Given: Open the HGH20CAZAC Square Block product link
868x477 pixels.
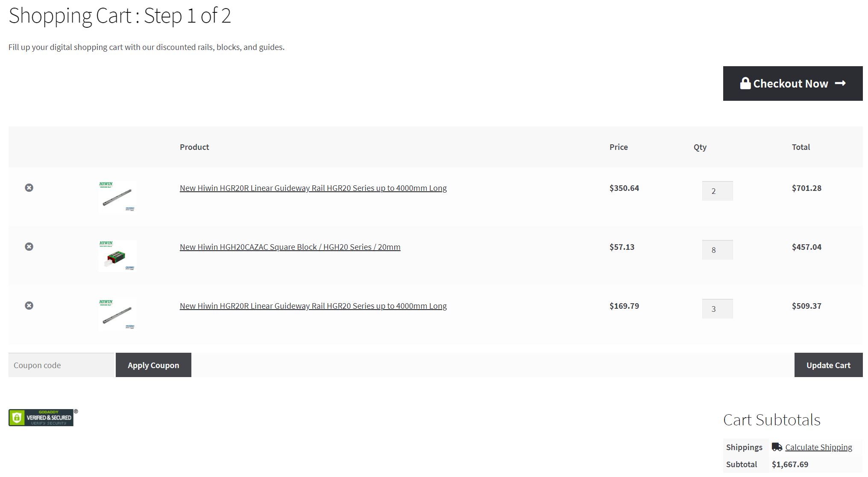Looking at the screenshot, I should pos(290,247).
